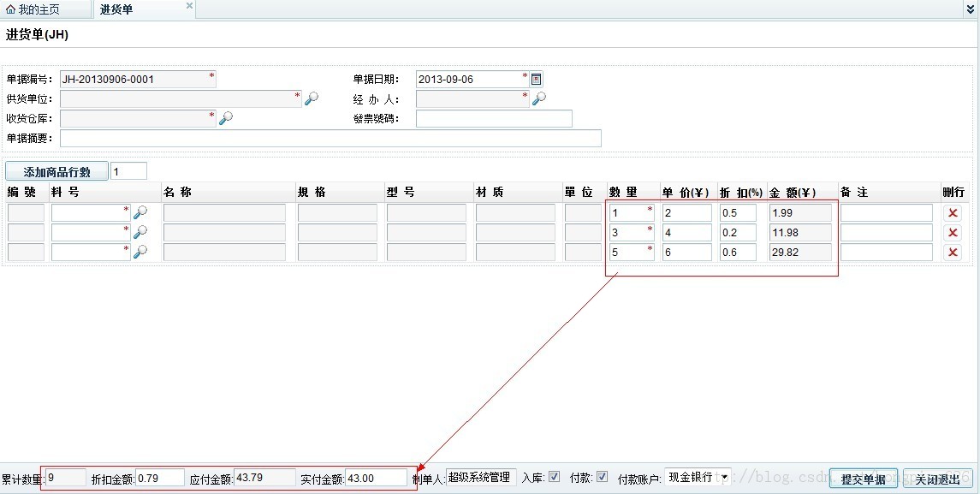Click the 折扣 field with value 0.5

point(738,213)
